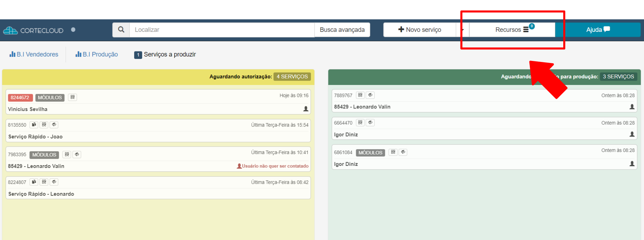
Task: Click QR code icon on service 8135550
Action: [44, 125]
